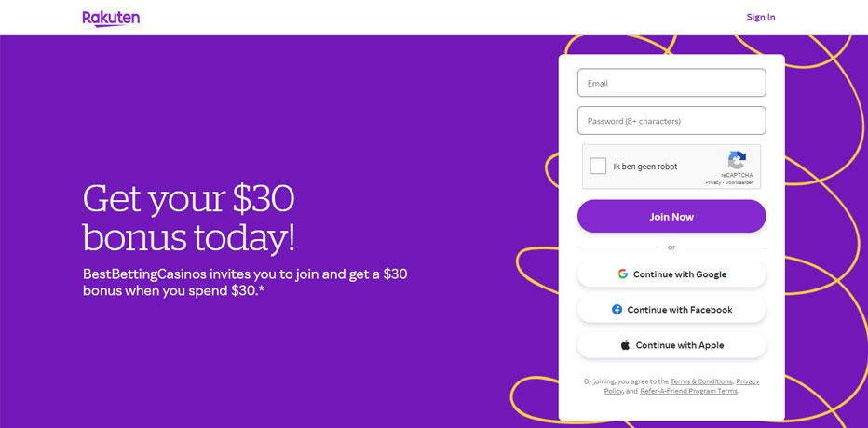
Task: Click the BestBettingCasinos invitation text
Action: click(x=245, y=282)
